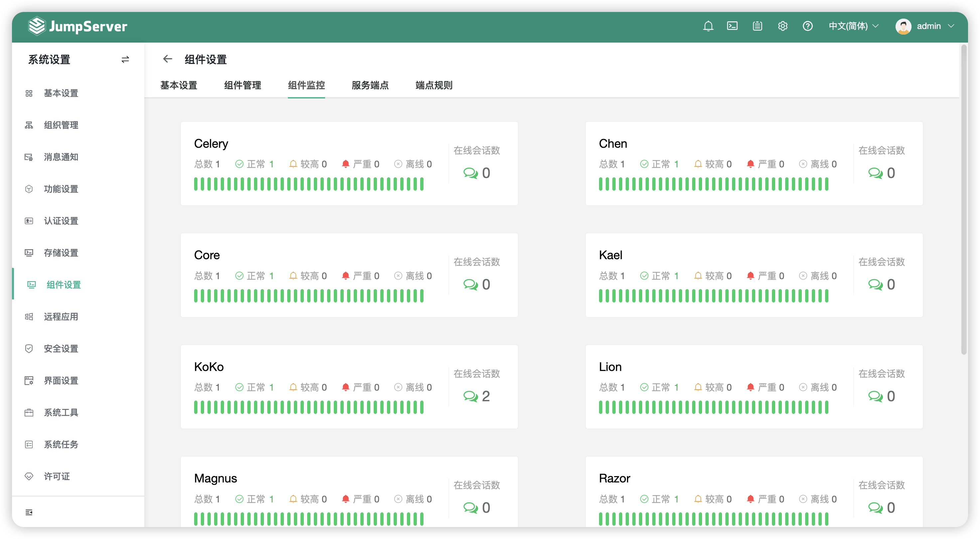
Task: Open the web terminal icon in header
Action: pyautogui.click(x=732, y=26)
